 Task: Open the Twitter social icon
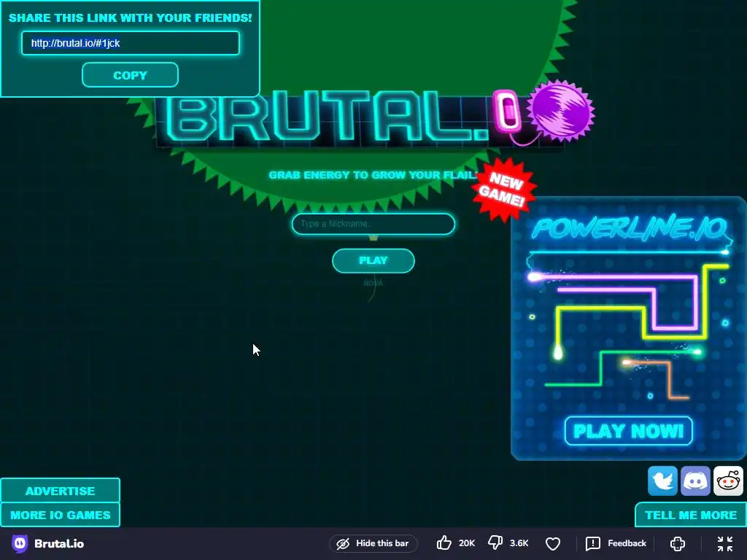[662, 481]
